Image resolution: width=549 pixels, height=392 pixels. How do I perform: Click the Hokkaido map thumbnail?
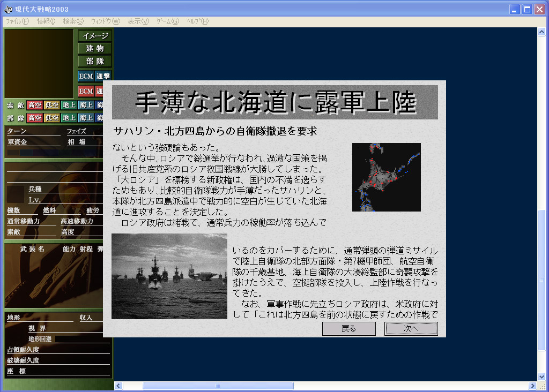tap(386, 177)
